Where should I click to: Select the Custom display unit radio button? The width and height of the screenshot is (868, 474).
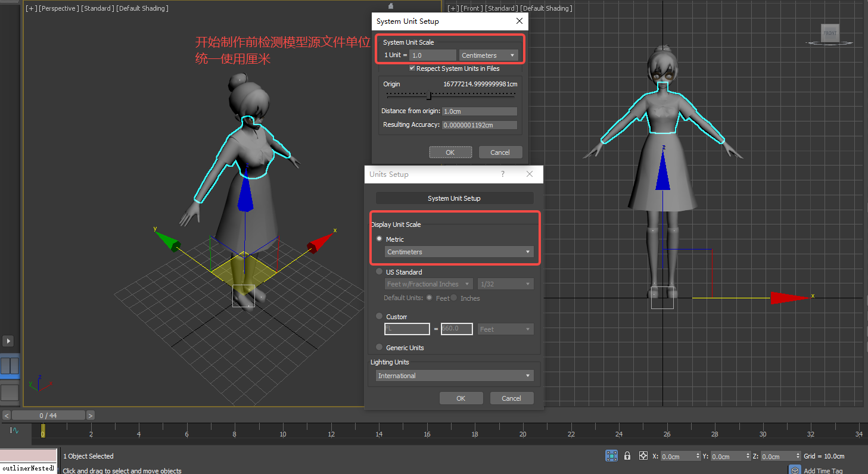point(379,316)
